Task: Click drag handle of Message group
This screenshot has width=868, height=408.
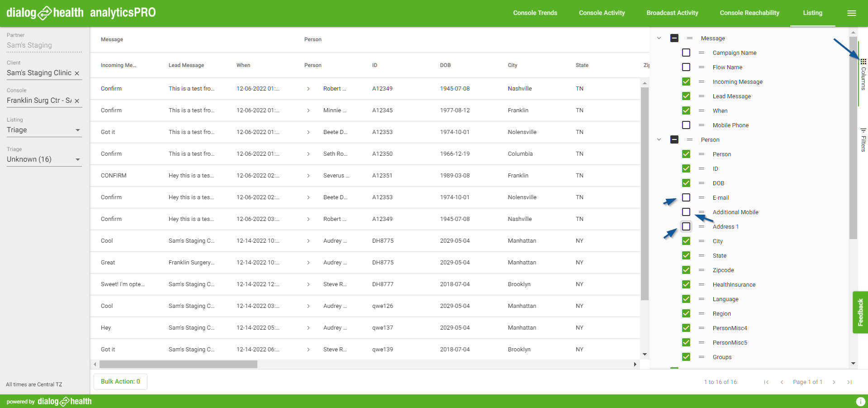Action: point(690,38)
